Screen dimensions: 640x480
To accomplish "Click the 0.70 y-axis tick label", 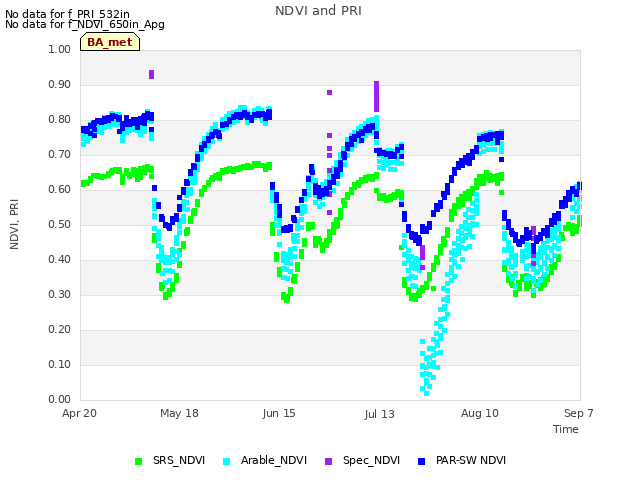I will [x=60, y=155].
